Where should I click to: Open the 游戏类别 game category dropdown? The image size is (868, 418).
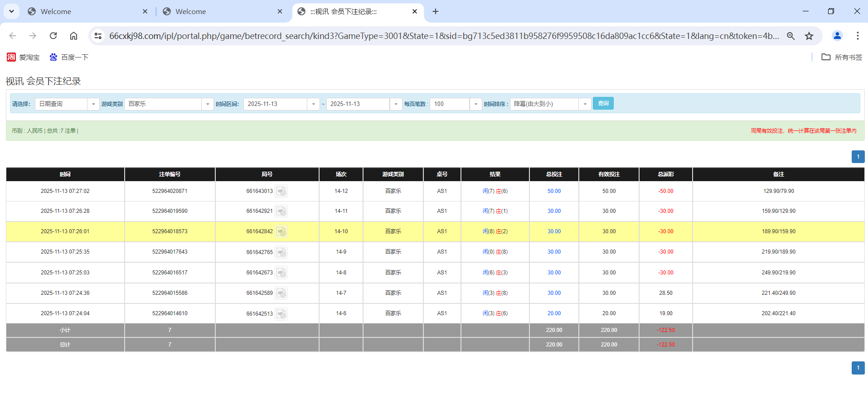[208, 104]
